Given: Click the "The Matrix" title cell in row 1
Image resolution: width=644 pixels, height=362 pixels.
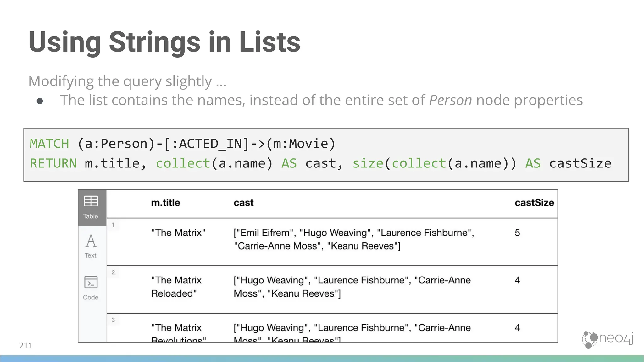Looking at the screenshot, I should click(178, 233).
